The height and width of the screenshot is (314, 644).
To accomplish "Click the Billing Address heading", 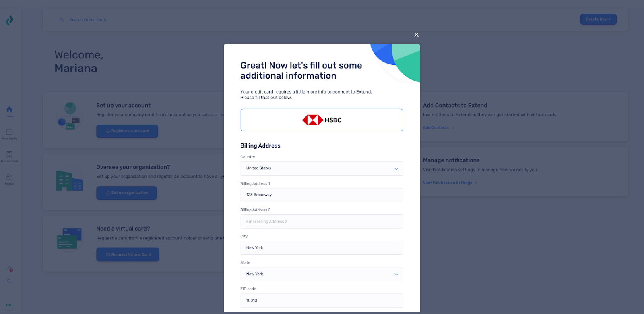I will click(x=260, y=146).
